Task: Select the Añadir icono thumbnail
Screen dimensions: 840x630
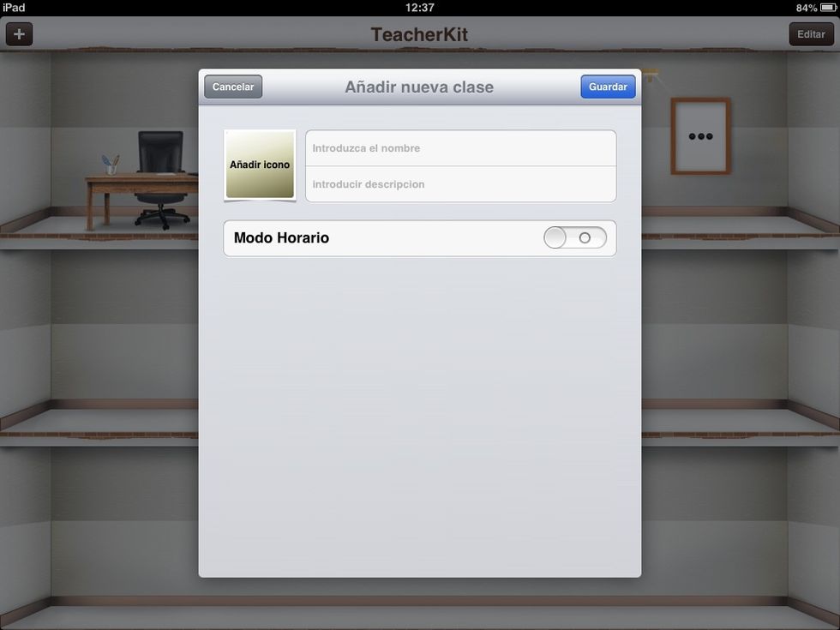Action: click(260, 165)
